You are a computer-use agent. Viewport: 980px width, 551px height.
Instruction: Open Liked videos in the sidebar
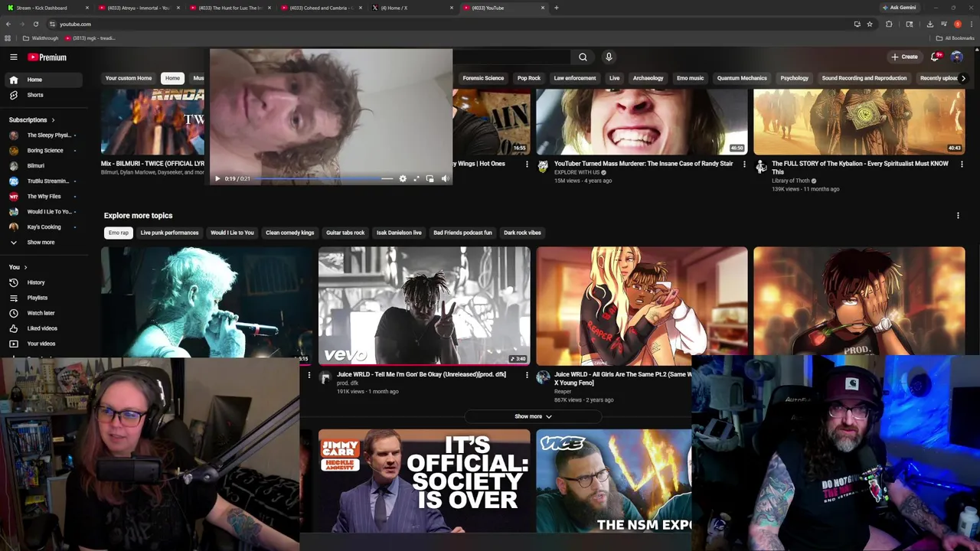point(44,328)
